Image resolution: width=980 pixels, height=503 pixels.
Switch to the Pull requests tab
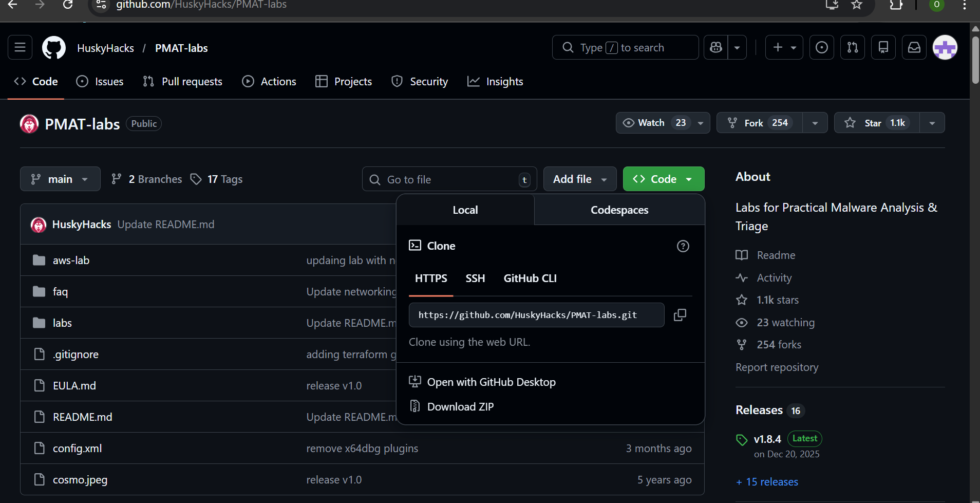183,82
